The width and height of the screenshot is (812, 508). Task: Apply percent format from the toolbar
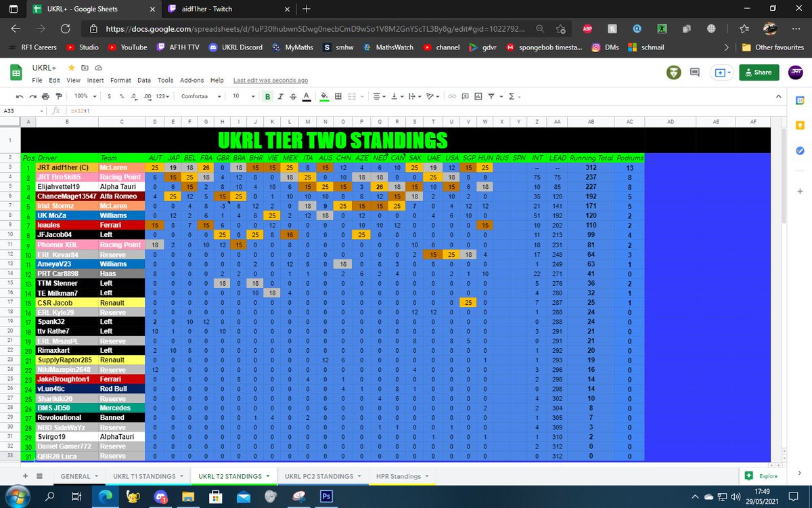click(x=122, y=96)
